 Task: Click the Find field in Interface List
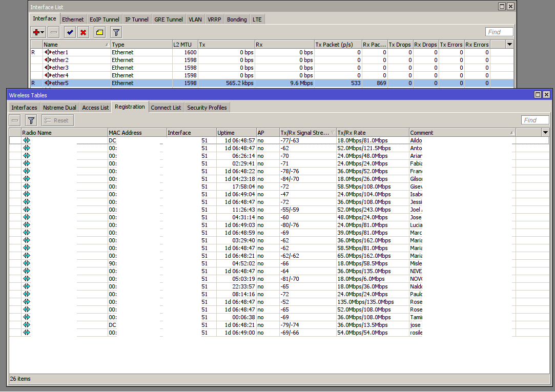pos(499,32)
